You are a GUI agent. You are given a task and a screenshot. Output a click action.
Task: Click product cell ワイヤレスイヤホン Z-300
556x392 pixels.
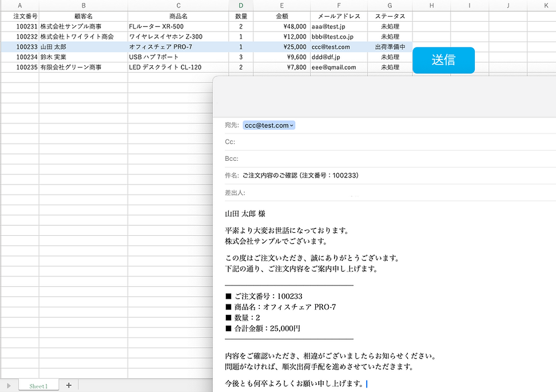178,37
